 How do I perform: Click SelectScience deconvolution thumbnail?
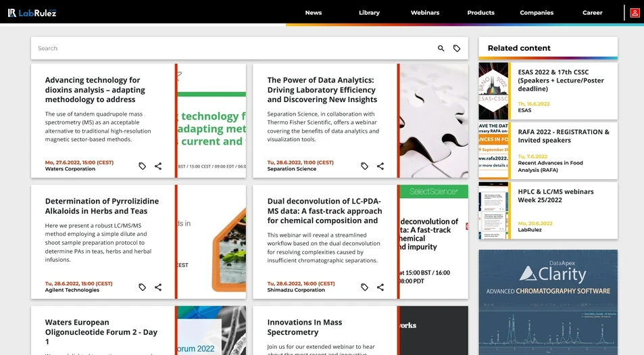coord(434,241)
